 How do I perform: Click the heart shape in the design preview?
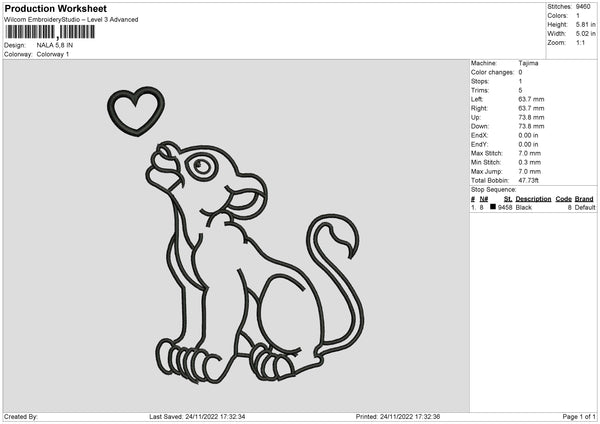click(136, 111)
